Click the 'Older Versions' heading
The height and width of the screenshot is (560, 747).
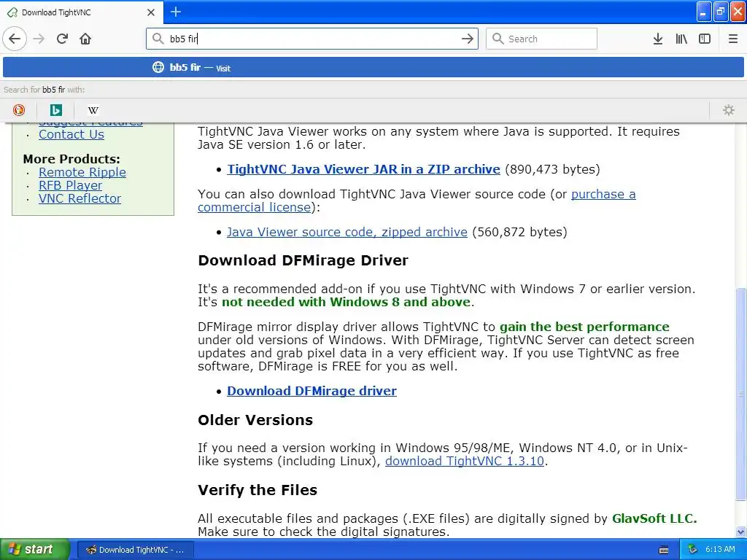tap(255, 420)
